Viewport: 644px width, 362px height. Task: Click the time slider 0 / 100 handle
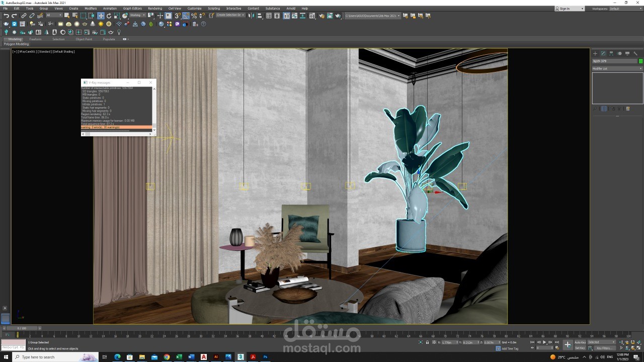coord(22,328)
